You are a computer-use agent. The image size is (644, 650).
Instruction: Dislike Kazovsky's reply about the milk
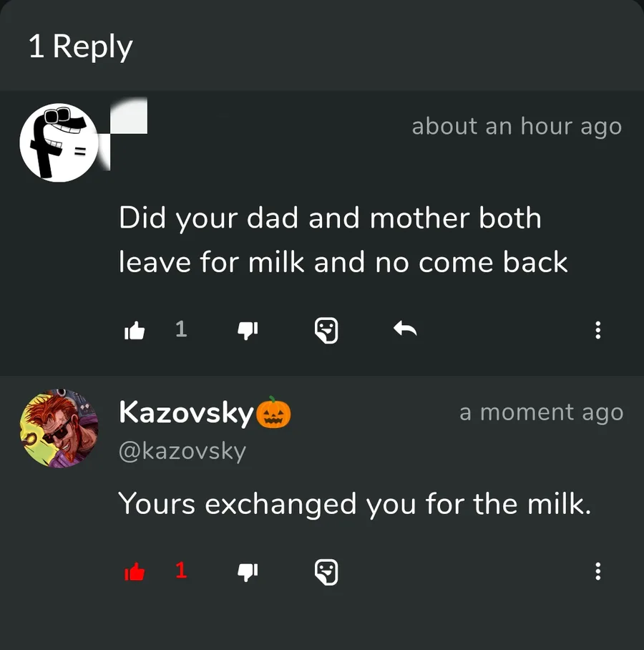[248, 572]
